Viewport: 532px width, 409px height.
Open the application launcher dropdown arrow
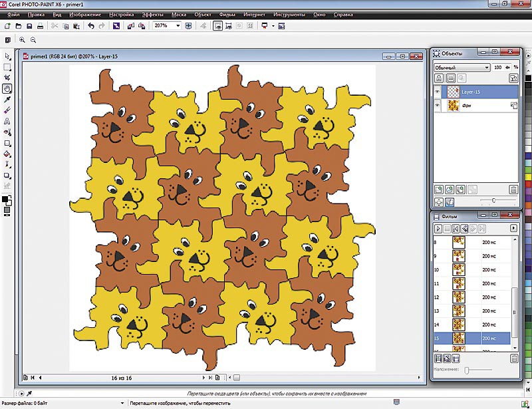[x=273, y=26]
